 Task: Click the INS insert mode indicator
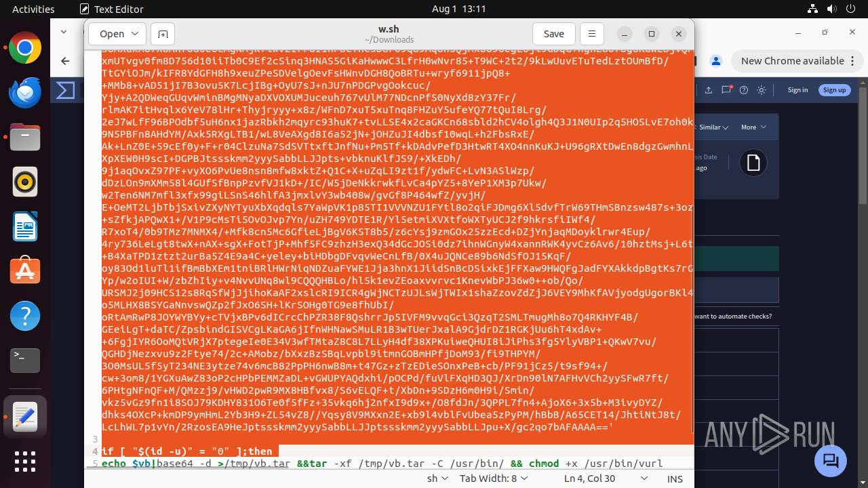675,479
